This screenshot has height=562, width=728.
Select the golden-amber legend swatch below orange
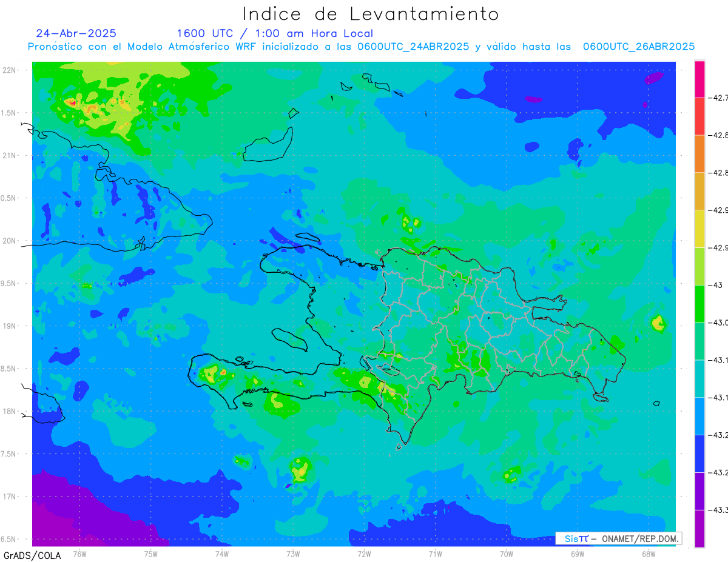(x=699, y=191)
